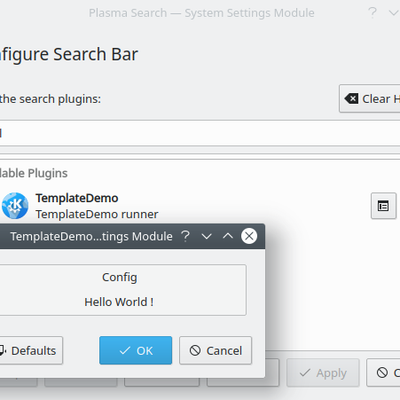Minimize the Plasma Search window via down chevron
This screenshot has height=400, width=400.
coord(394,13)
